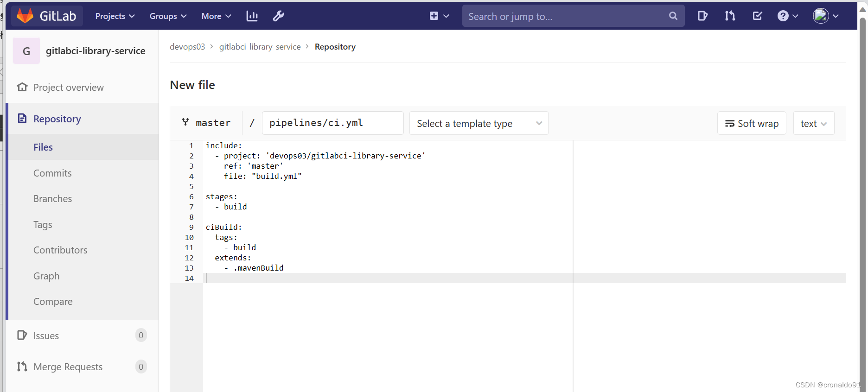The width and height of the screenshot is (868, 392).
Task: Click gitlabci-library-service project title
Action: pyautogui.click(x=96, y=51)
